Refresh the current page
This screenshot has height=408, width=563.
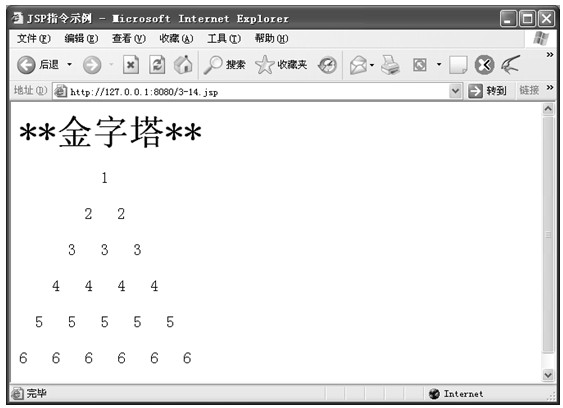(157, 65)
